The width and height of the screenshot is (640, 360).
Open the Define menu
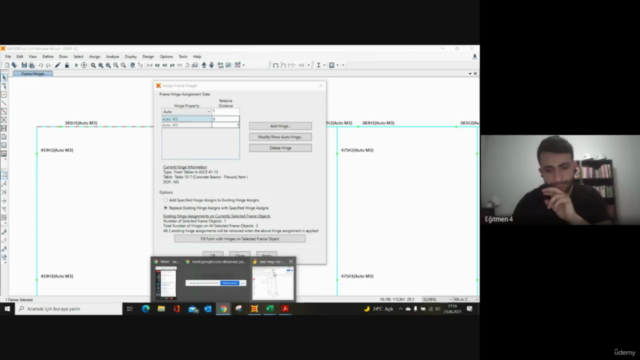[48, 57]
